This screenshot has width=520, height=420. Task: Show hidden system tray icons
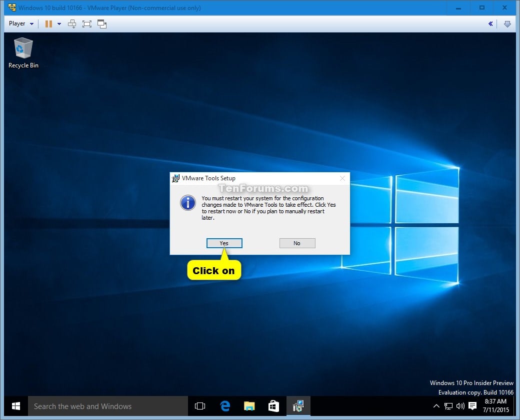(x=436, y=406)
